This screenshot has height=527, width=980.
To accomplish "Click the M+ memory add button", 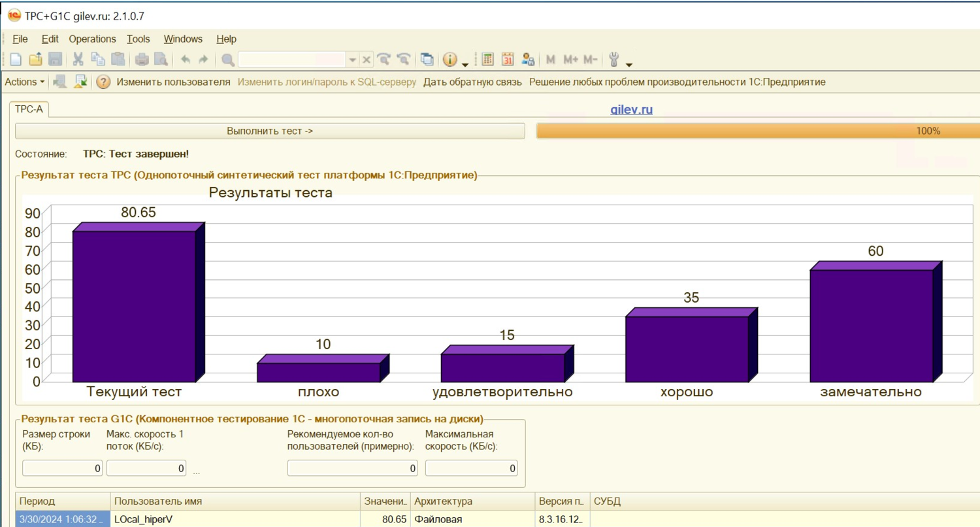I will pos(571,59).
